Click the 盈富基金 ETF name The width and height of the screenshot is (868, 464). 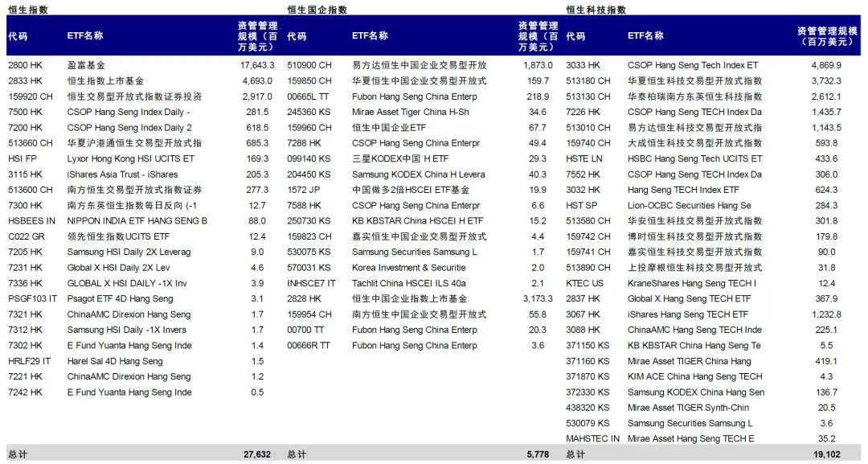tap(86, 65)
